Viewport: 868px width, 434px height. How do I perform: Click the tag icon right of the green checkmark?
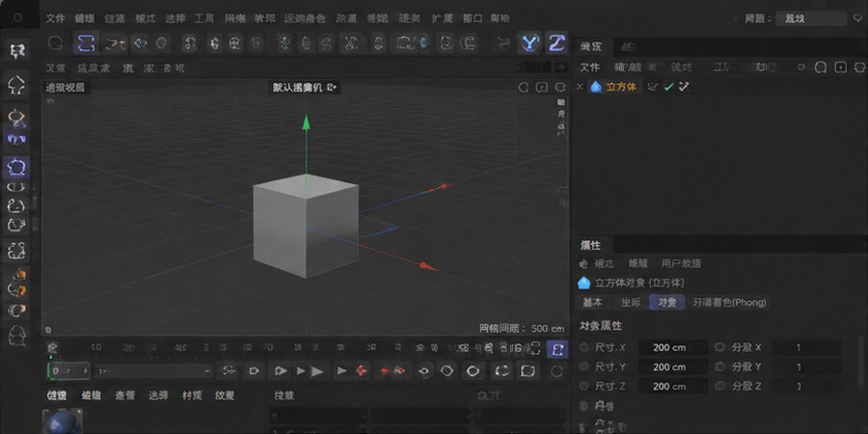(x=684, y=87)
